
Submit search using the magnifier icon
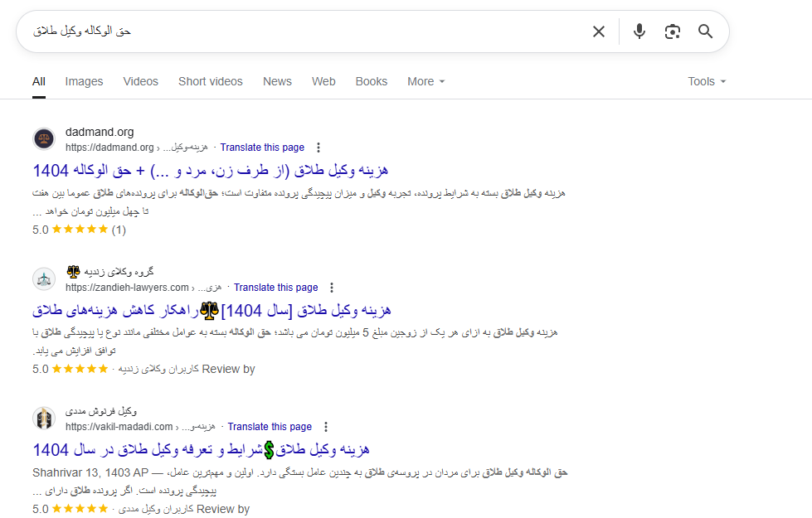tap(705, 31)
